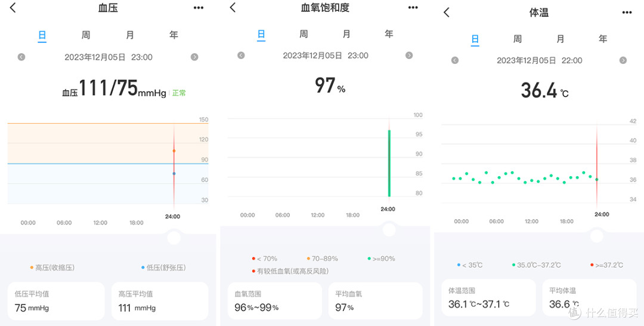Viewport: 644px width, 326px height.
Task: Tap the green bar in 血氧 chart
Action: pos(389,164)
